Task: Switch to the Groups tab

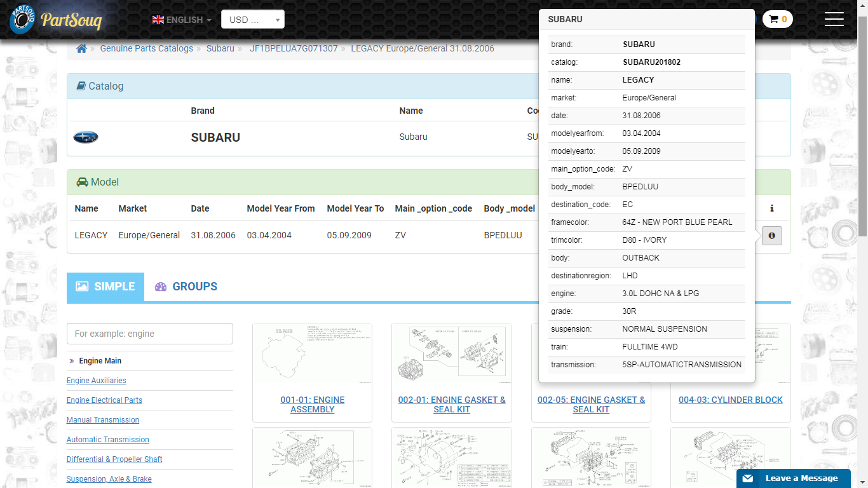Action: 186,287
